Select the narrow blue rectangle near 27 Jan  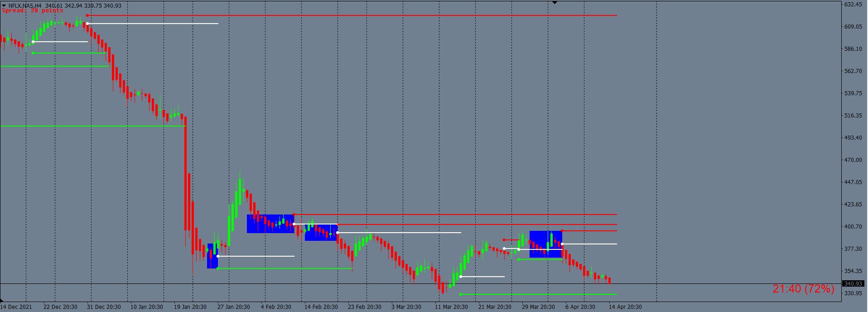pyautogui.click(x=212, y=256)
